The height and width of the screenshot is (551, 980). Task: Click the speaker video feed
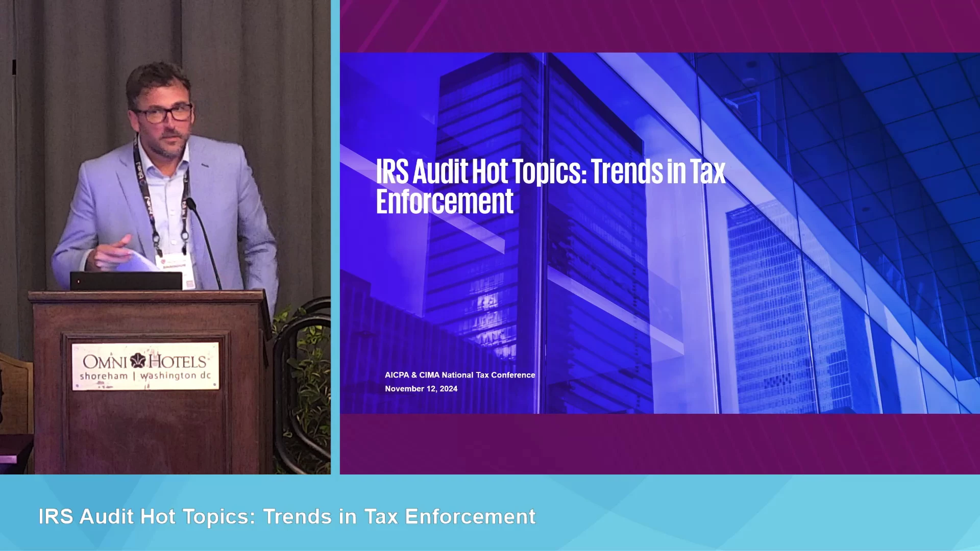point(165,237)
